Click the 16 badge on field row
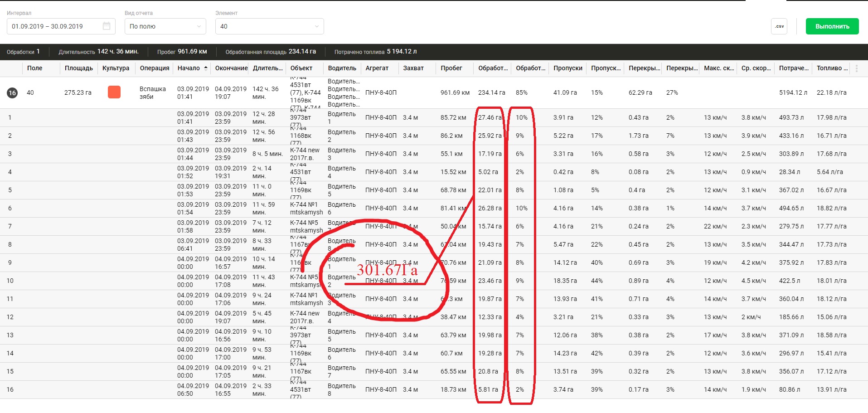868x413 pixels. pyautogui.click(x=12, y=93)
